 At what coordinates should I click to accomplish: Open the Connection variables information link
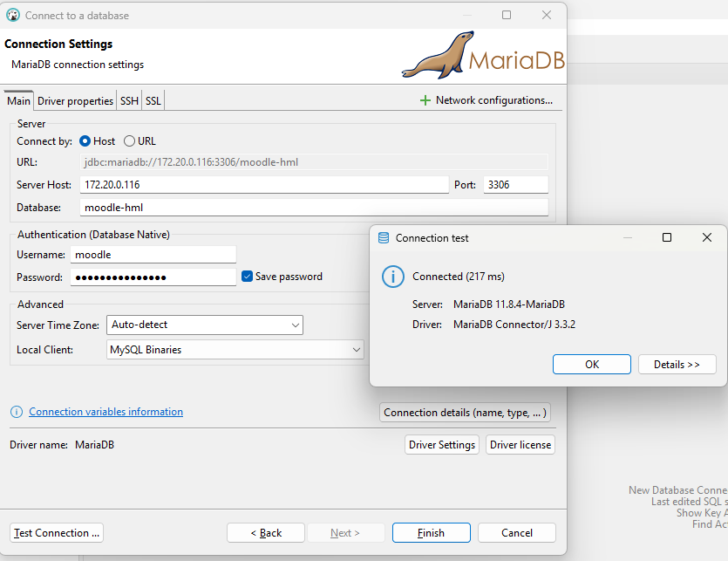click(105, 412)
